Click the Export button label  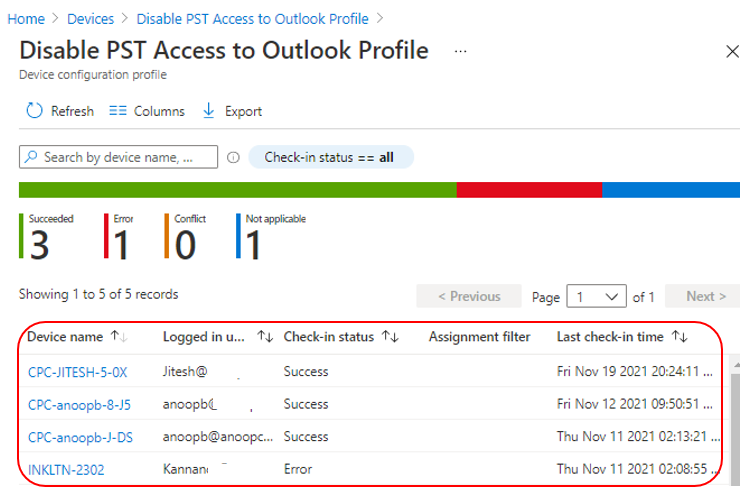click(x=243, y=111)
